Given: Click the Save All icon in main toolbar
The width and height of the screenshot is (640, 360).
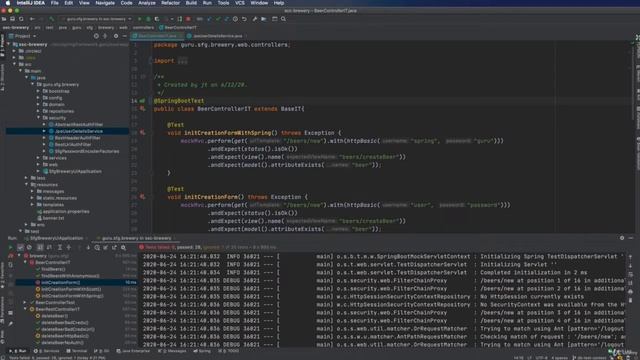Looking at the screenshot, I should point(12,19).
